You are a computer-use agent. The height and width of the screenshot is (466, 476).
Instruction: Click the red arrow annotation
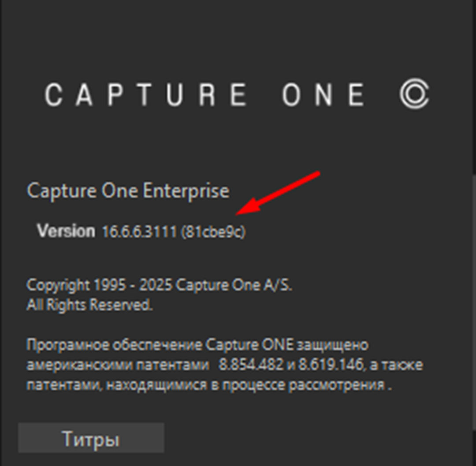pos(278,193)
